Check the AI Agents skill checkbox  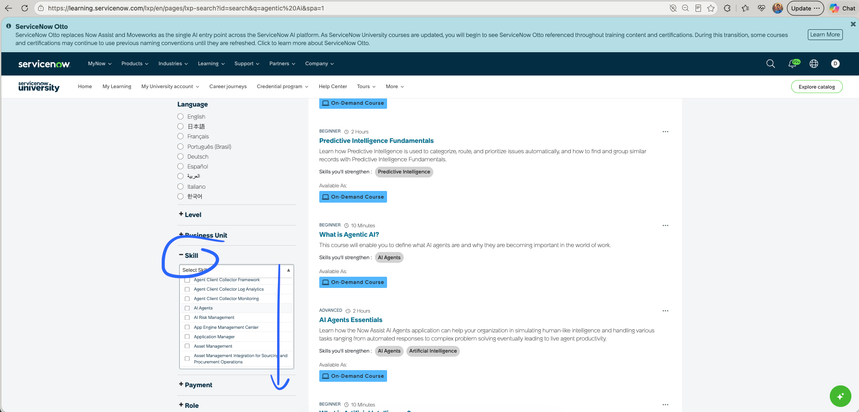coord(187,308)
